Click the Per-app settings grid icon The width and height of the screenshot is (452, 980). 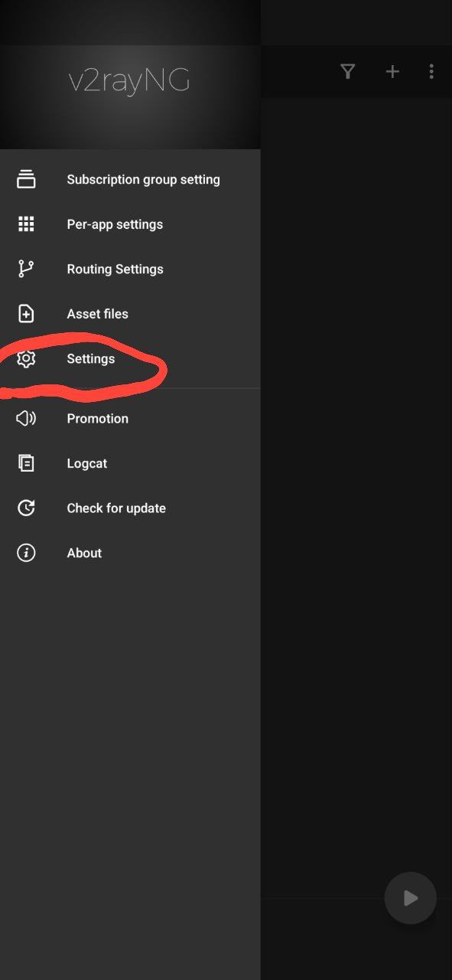pyautogui.click(x=26, y=224)
